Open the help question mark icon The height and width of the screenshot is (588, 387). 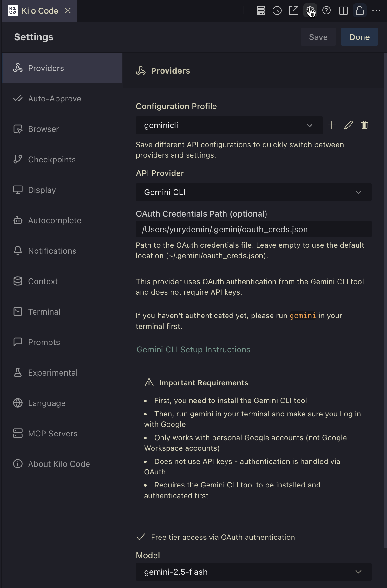click(326, 10)
